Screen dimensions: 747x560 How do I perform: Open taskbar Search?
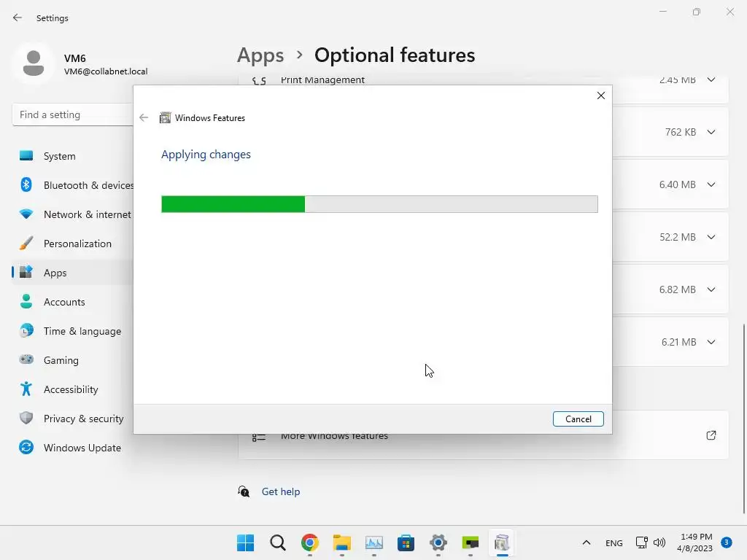pyautogui.click(x=277, y=542)
